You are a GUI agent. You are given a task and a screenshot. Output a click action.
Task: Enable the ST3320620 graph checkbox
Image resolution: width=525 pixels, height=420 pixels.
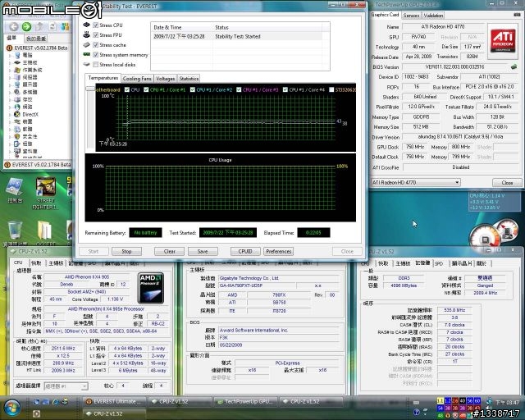[331, 89]
